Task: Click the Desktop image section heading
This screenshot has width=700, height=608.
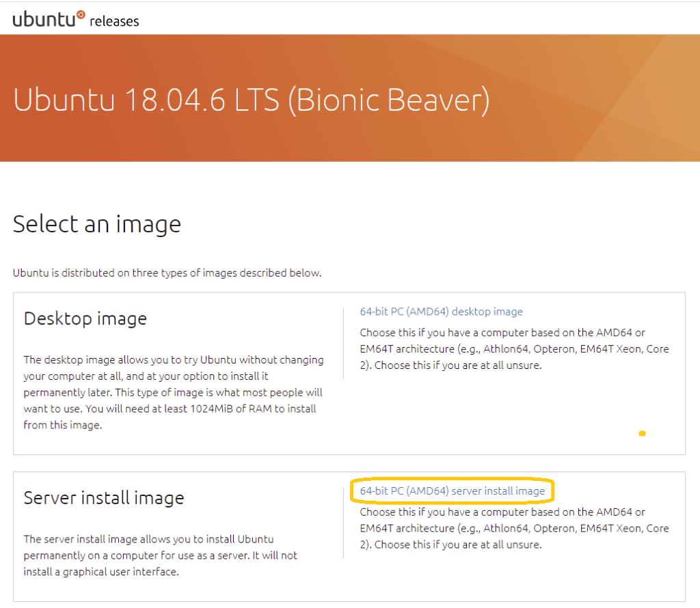Action: 85,318
